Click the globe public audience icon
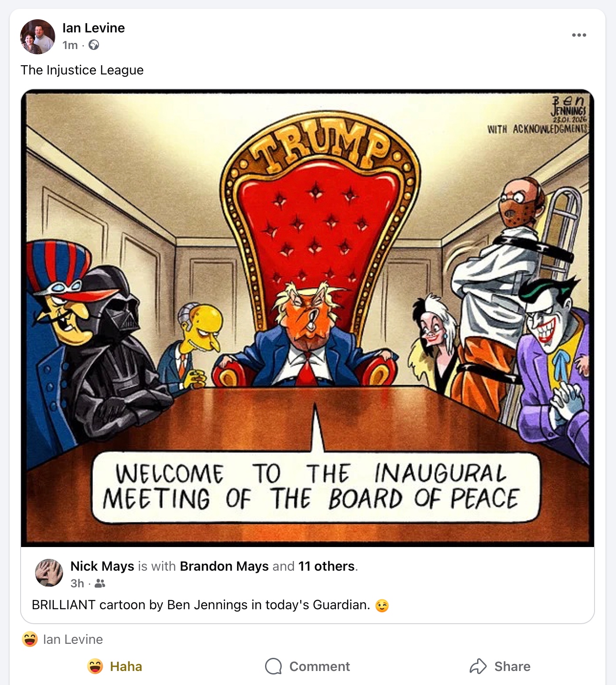The height and width of the screenshot is (685, 616). [x=94, y=45]
